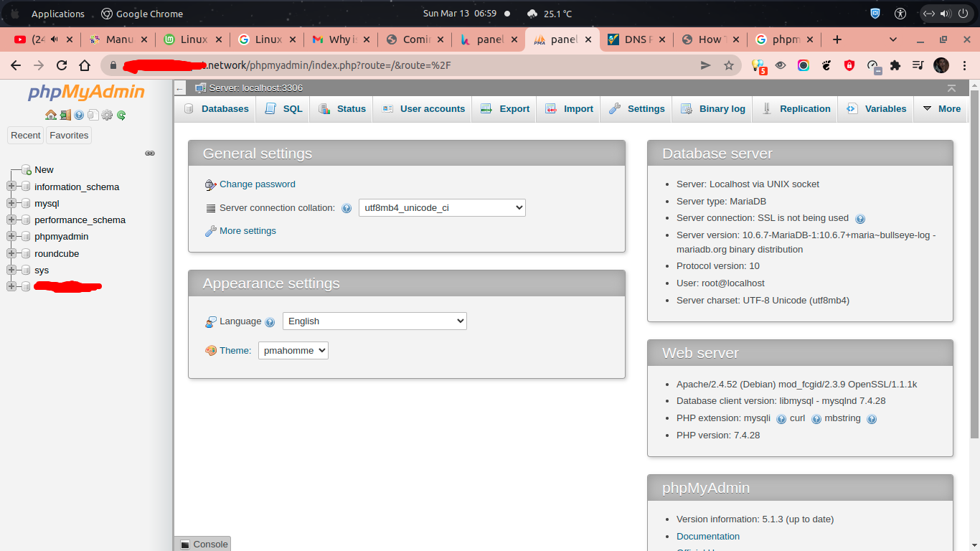Select the roundcube database name

coord(57,254)
